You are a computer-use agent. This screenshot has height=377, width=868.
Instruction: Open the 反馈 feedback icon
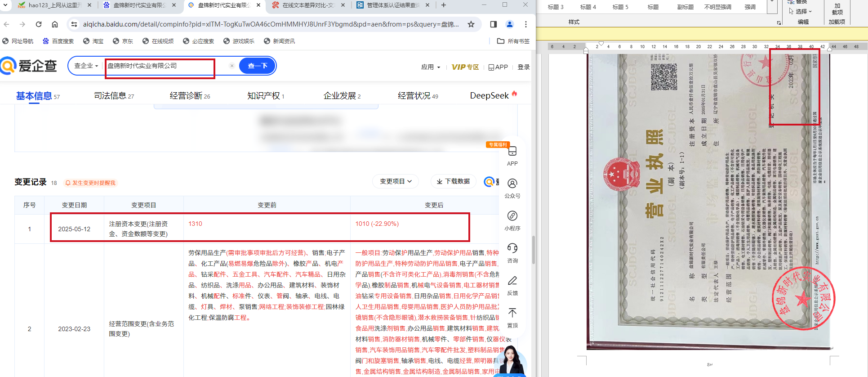512,286
